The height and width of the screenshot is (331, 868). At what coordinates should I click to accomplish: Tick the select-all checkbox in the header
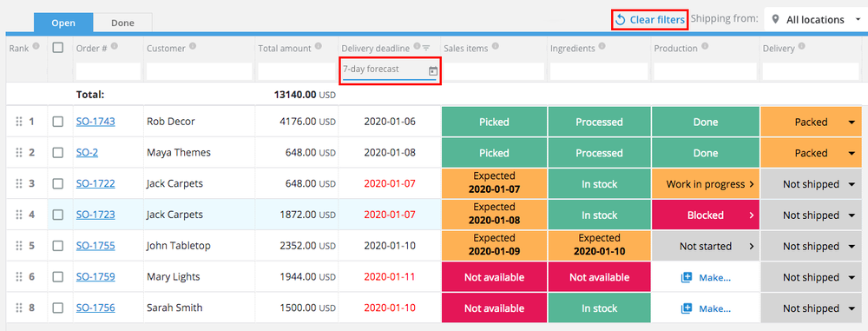pyautogui.click(x=57, y=48)
